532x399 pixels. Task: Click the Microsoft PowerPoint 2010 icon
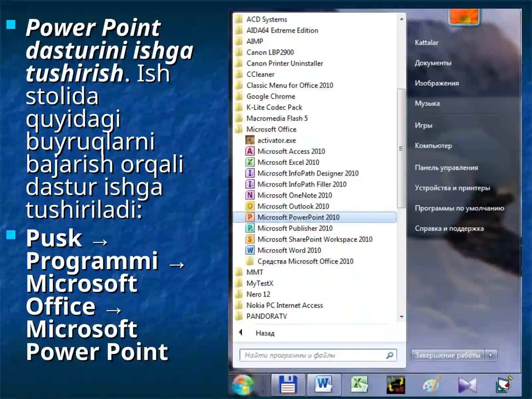click(250, 217)
